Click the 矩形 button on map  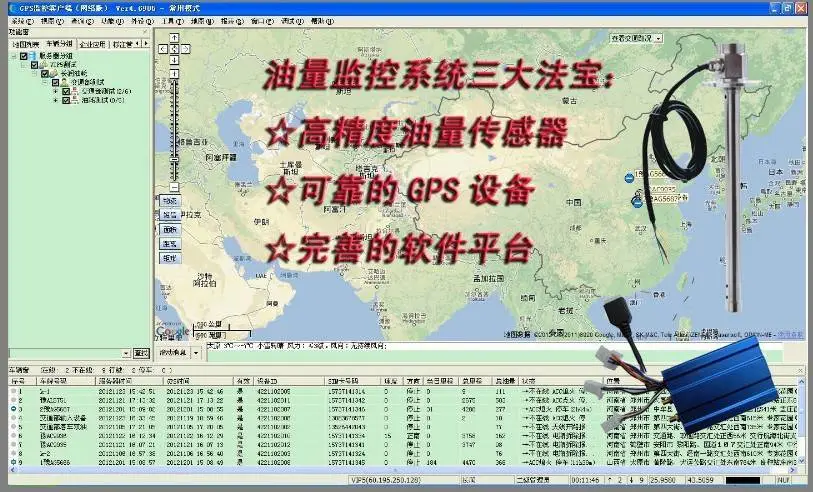click(170, 258)
